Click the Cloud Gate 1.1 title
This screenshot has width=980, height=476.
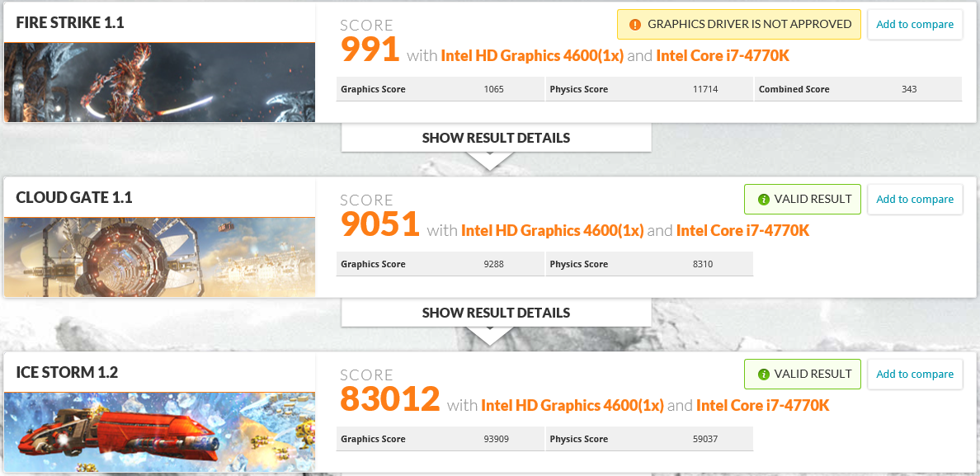(73, 198)
